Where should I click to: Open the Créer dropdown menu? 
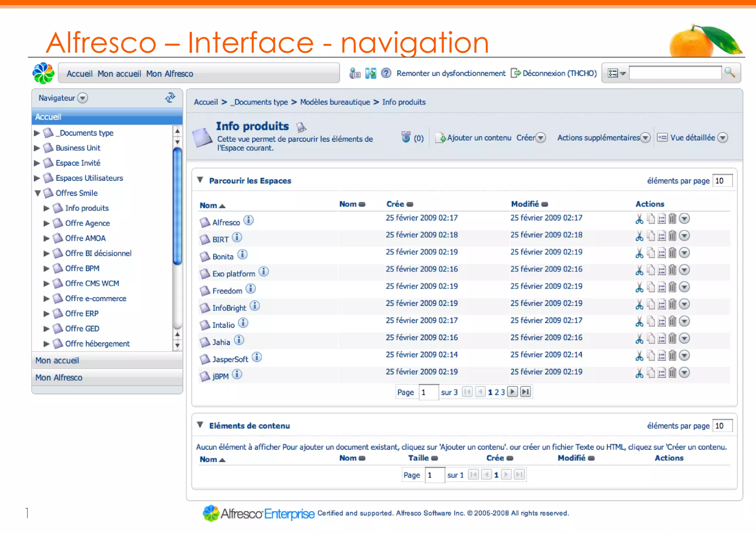pyautogui.click(x=540, y=138)
